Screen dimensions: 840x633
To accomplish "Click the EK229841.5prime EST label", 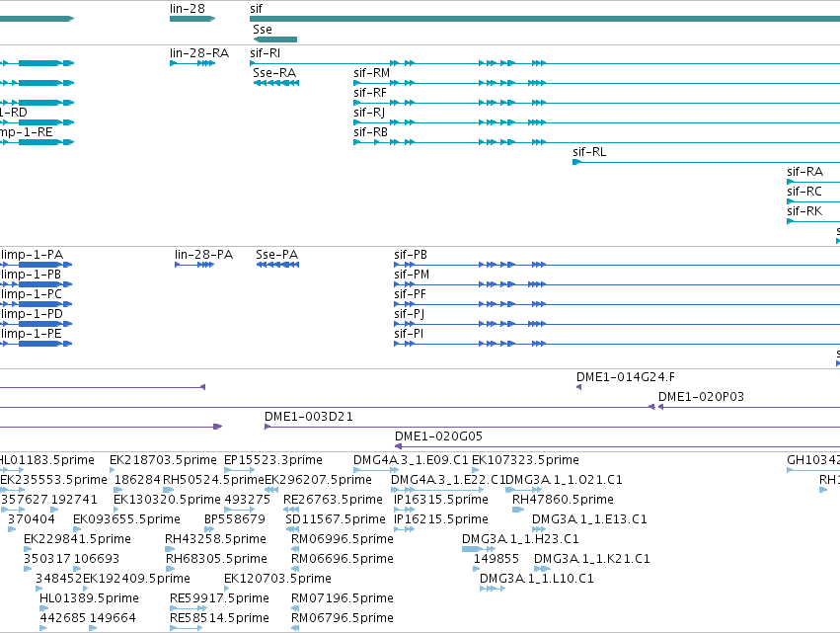I will pyautogui.click(x=77, y=540).
